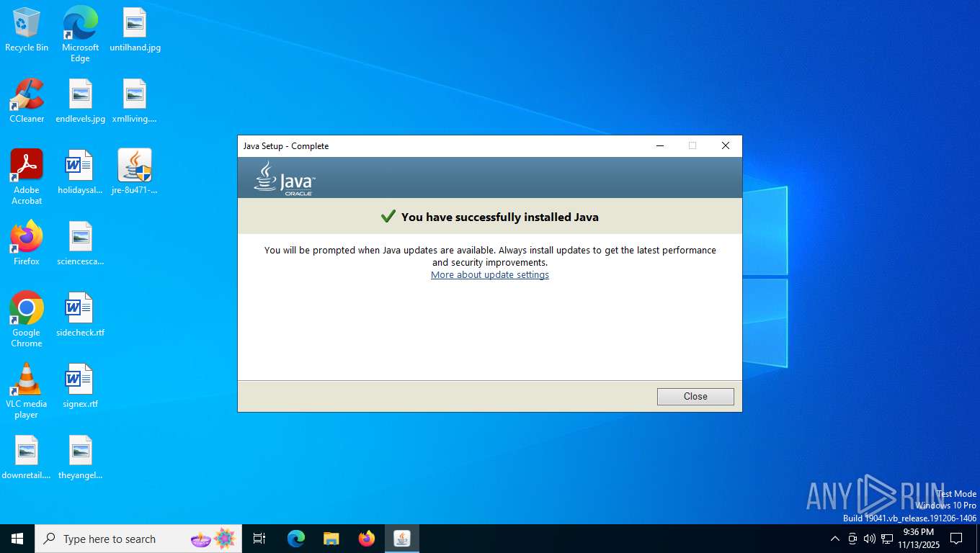The width and height of the screenshot is (980, 553).
Task: Minimize the Java Setup window
Action: click(659, 145)
